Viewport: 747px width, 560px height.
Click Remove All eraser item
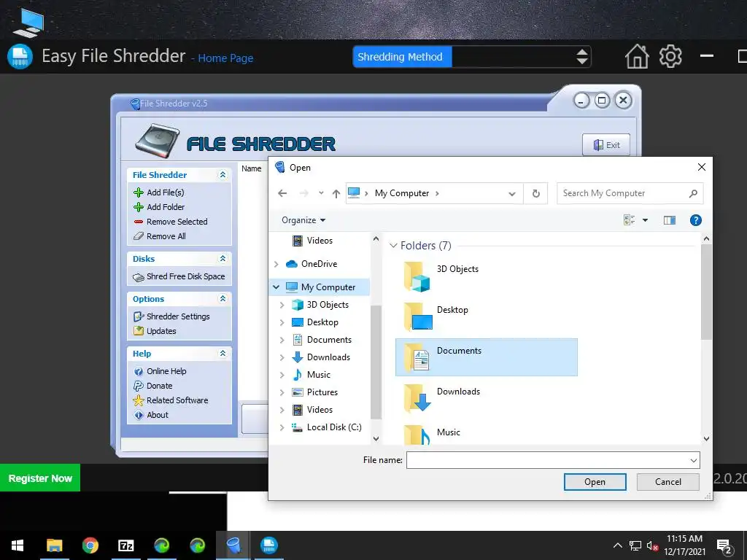(x=166, y=236)
